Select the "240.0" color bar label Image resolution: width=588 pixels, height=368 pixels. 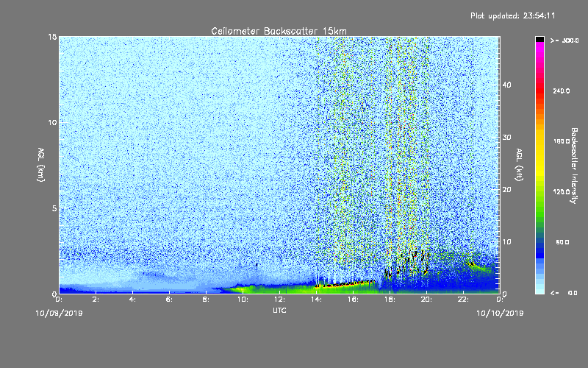[562, 91]
